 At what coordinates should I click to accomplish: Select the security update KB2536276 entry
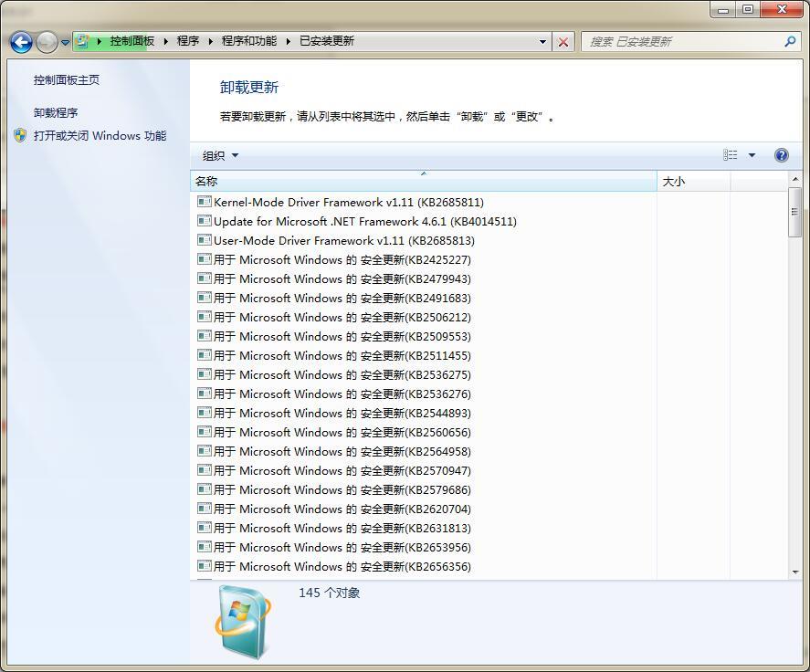(x=342, y=394)
